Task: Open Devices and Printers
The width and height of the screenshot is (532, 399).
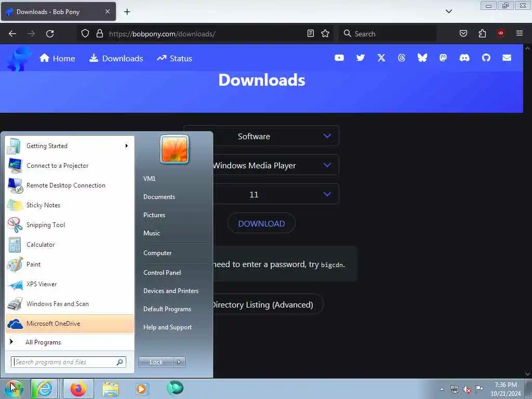Action: (x=170, y=291)
